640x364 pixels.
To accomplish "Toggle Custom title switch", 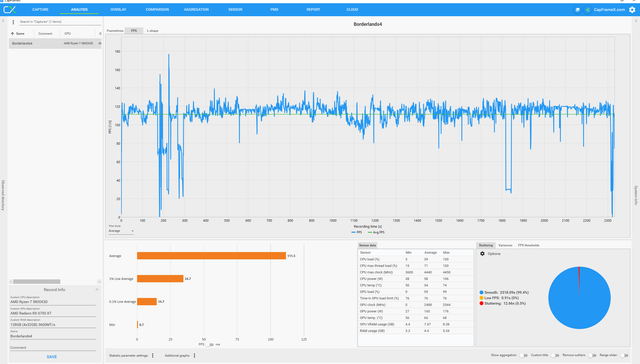I will pos(554,355).
